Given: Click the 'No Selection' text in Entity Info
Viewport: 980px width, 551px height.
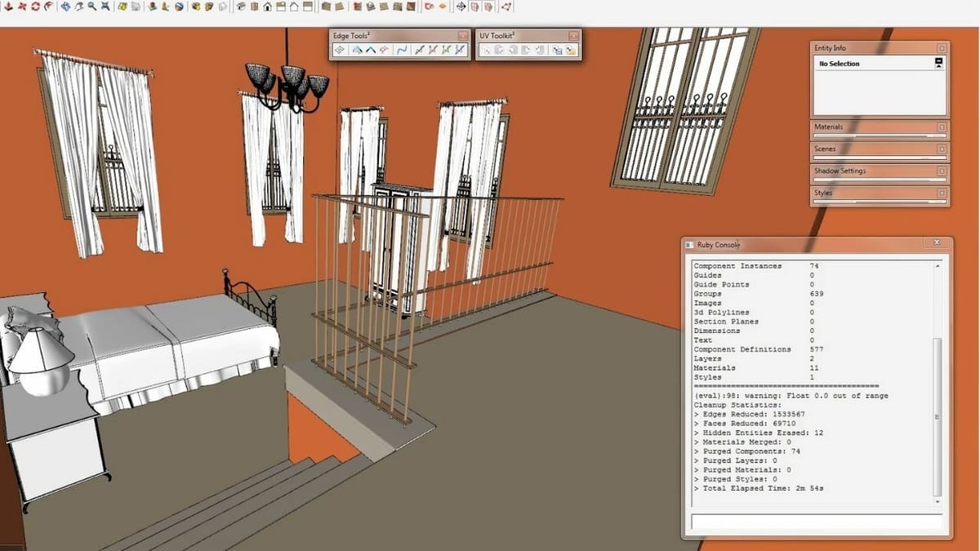Looking at the screenshot, I should pyautogui.click(x=840, y=64).
